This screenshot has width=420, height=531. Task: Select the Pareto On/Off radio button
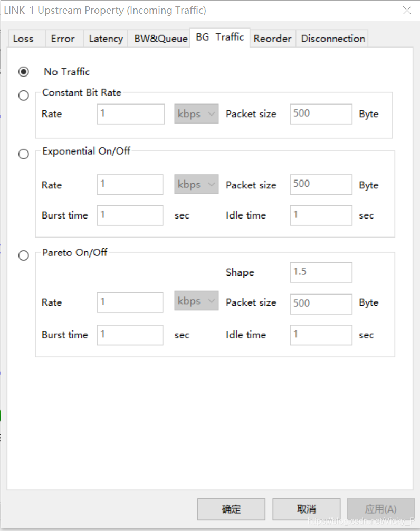(24, 255)
